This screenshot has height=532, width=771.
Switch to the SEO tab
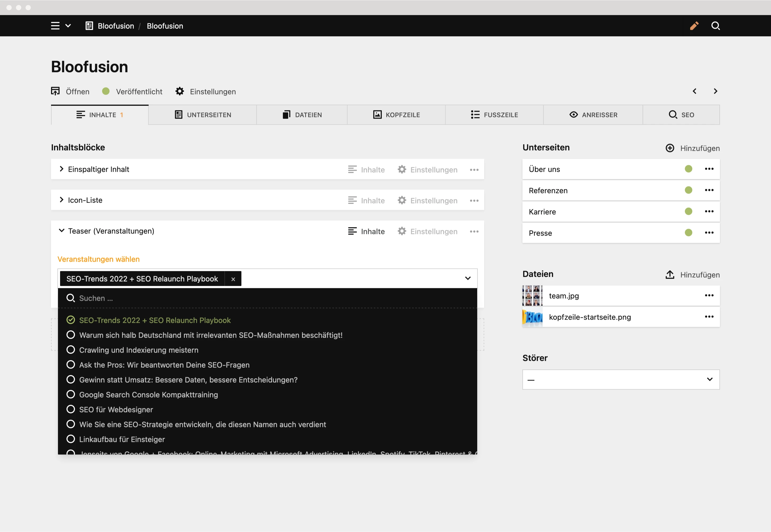[x=681, y=115]
